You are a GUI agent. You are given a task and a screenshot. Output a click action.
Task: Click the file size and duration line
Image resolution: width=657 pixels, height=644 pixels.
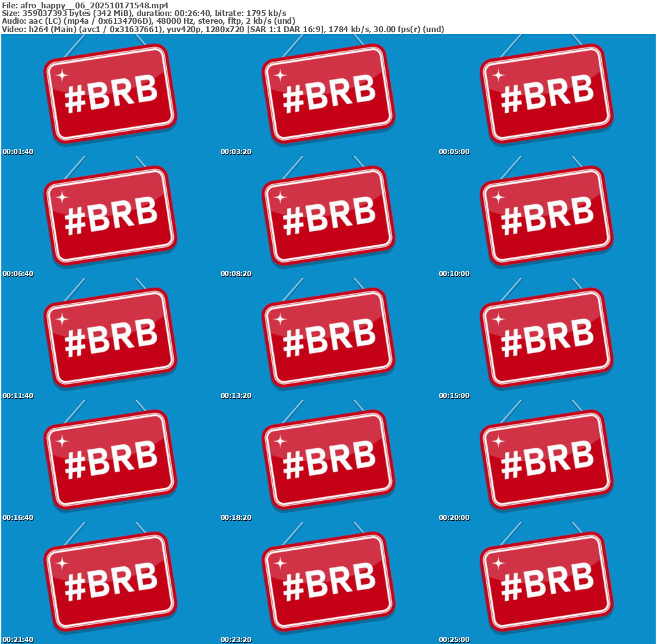click(x=144, y=13)
